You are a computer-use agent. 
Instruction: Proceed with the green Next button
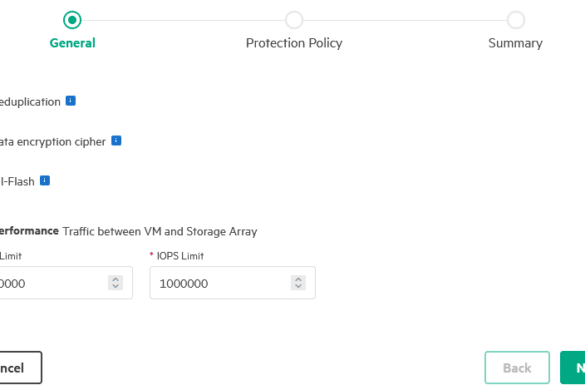[573, 368]
